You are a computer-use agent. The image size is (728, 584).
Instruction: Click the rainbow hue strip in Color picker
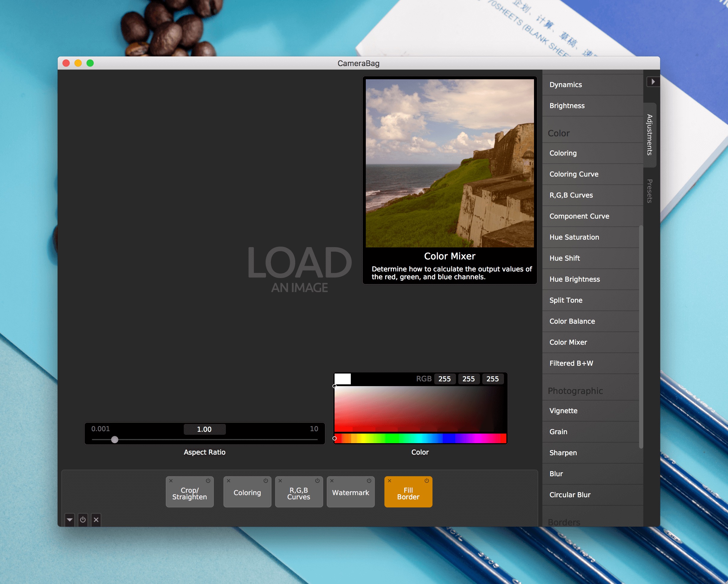pos(420,438)
